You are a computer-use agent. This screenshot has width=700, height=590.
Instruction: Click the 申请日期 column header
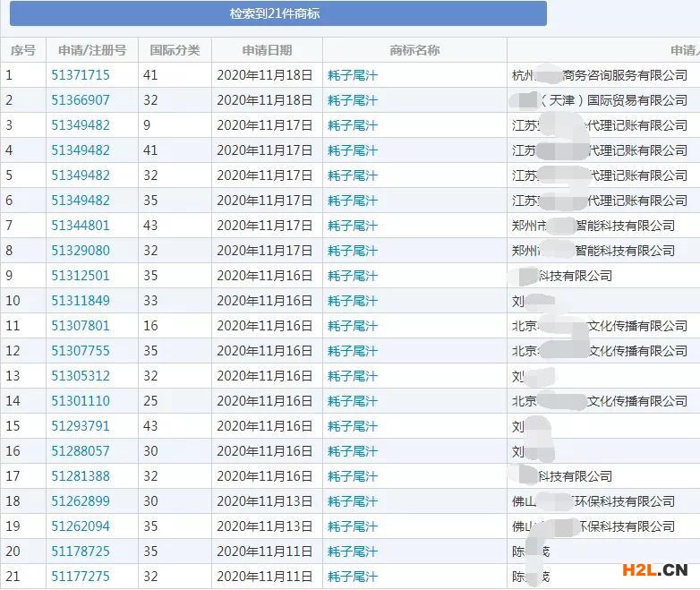[x=267, y=50]
